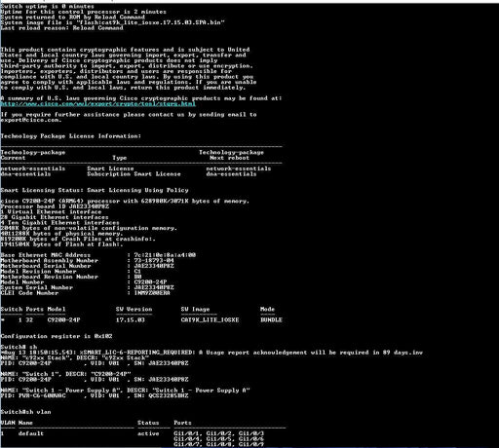
Task: Click the BUNDLE mode value
Action: [x=271, y=320]
